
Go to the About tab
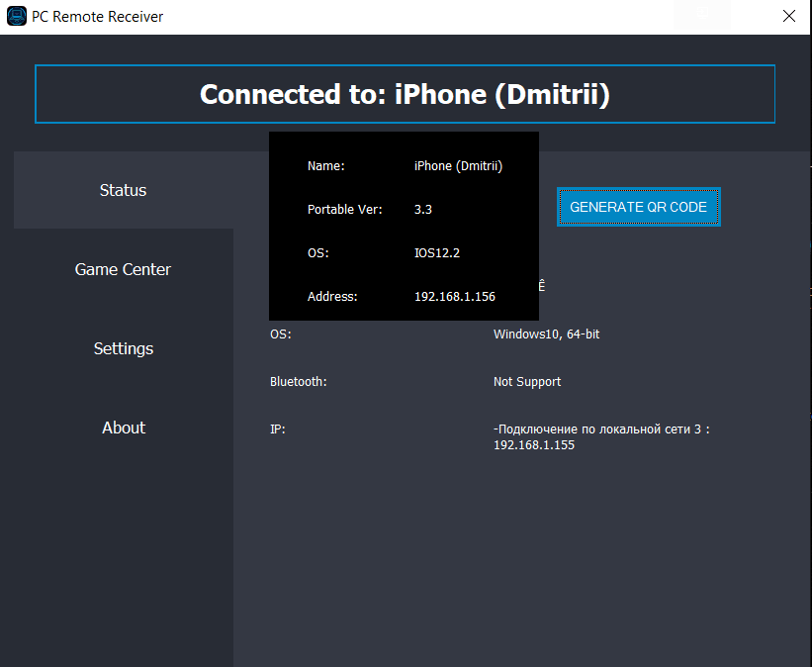124,428
